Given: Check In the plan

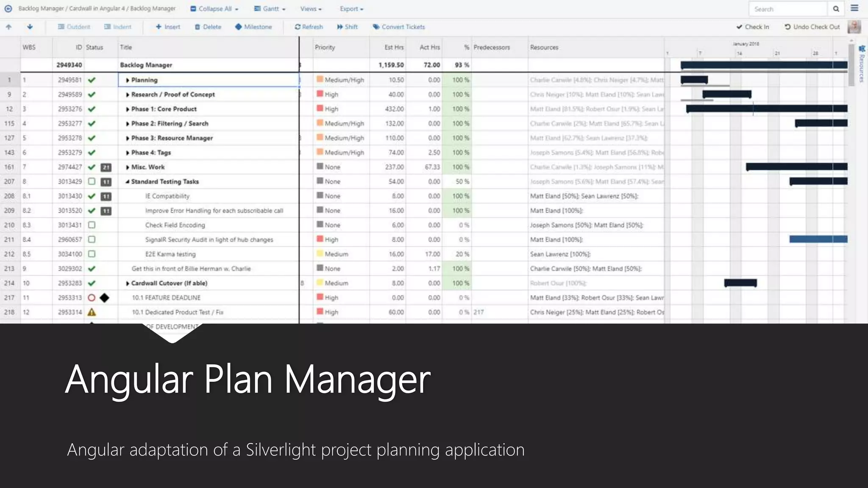Looking at the screenshot, I should point(753,27).
